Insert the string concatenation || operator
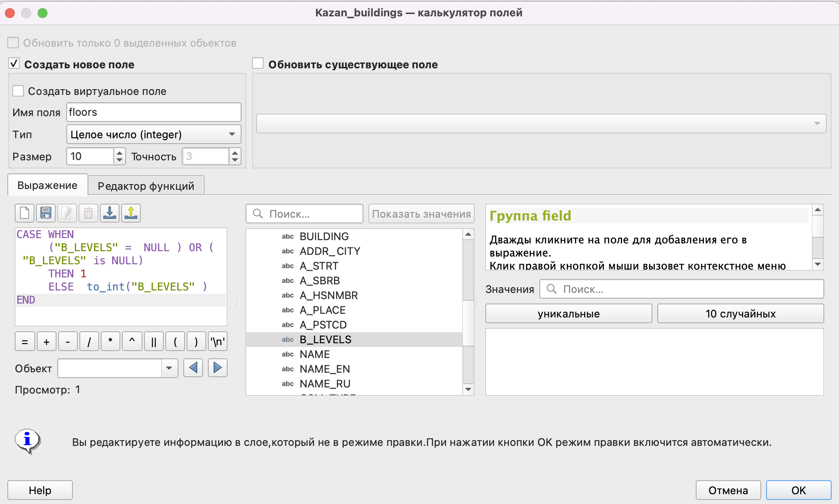This screenshot has width=839, height=504. [x=153, y=342]
